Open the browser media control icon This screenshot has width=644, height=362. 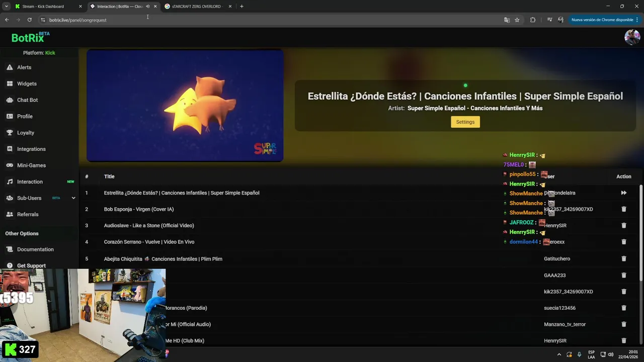[549, 20]
